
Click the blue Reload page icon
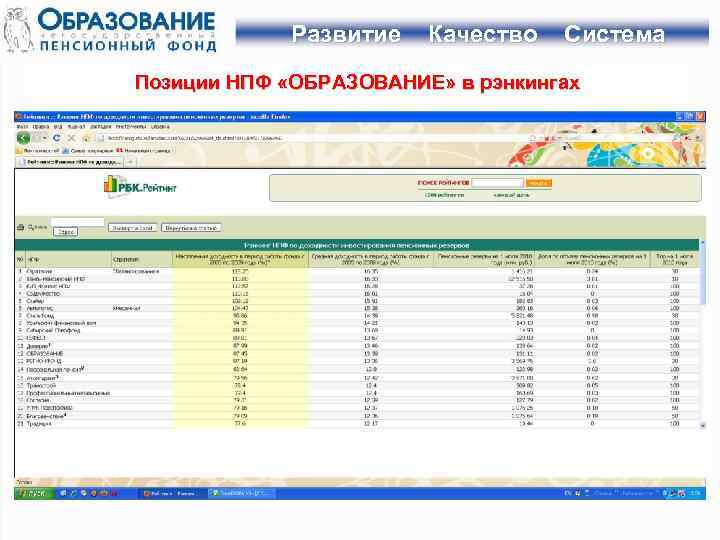[56, 138]
